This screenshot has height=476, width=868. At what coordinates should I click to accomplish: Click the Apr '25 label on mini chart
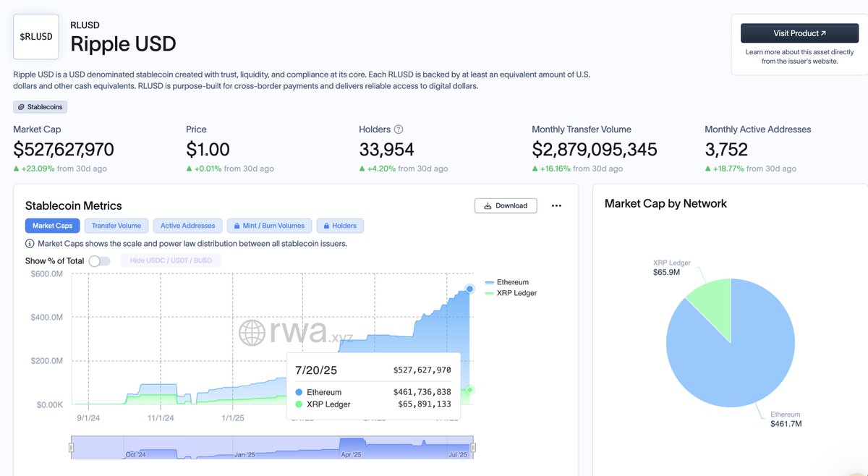(350, 454)
